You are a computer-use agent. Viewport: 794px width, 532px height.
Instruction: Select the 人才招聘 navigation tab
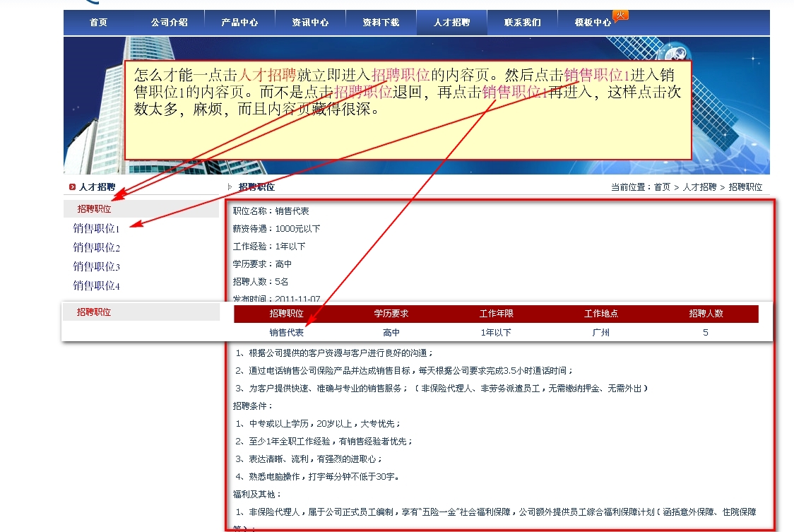point(451,23)
